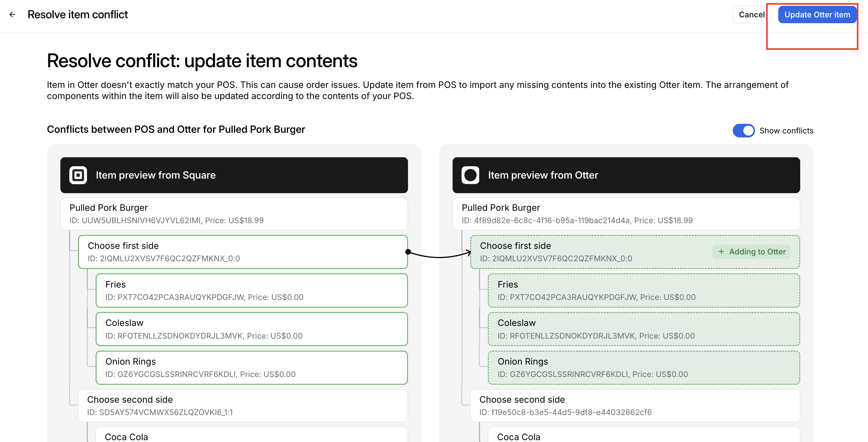Image resolution: width=868 pixels, height=442 pixels.
Task: Select Onion Rings in Square preview
Action: (252, 367)
